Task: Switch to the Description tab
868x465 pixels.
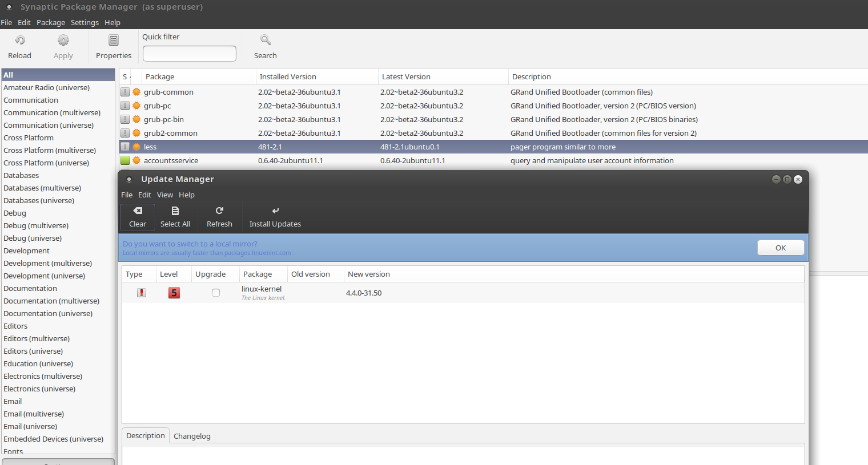Action: 146,435
